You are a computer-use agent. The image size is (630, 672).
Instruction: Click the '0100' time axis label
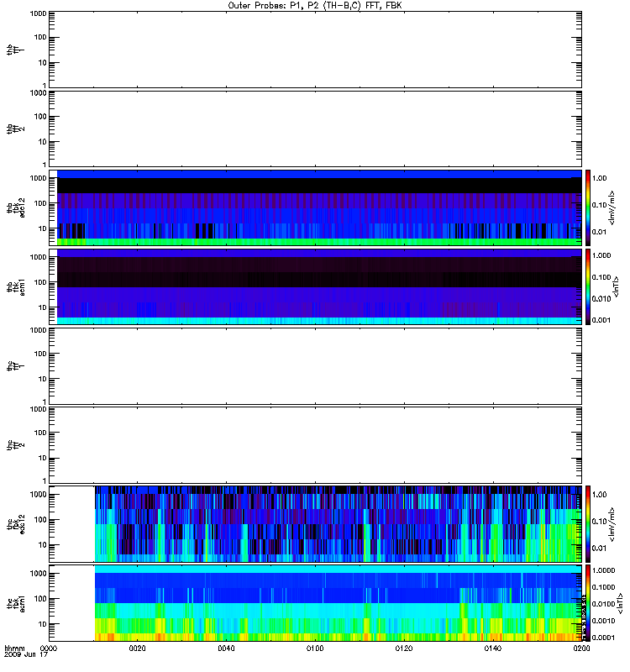click(x=315, y=648)
